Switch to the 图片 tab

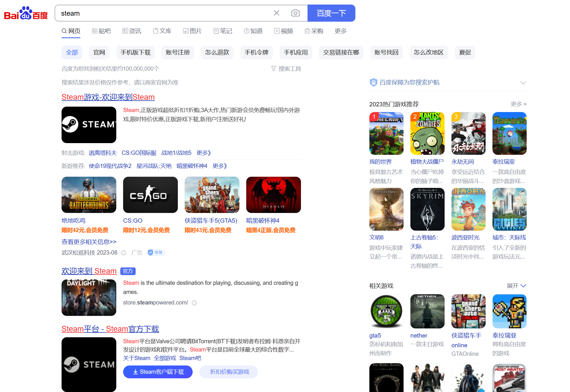(192, 31)
